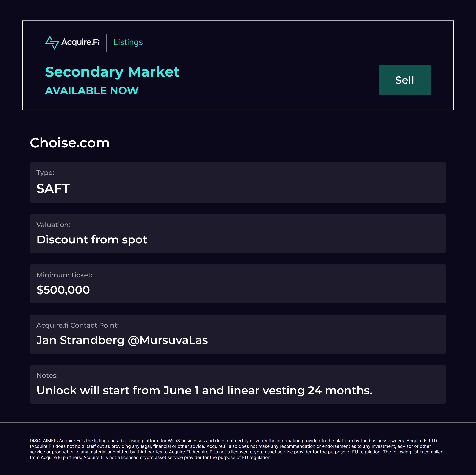This screenshot has width=476, height=475.
Task: Click the DISCLAIMER paragraph text
Action: click(237, 449)
